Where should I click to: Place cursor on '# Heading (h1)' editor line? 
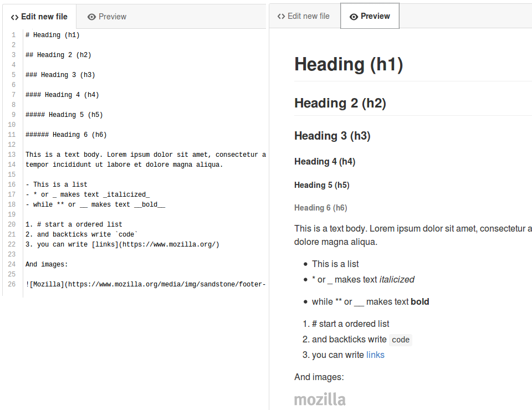(x=53, y=35)
